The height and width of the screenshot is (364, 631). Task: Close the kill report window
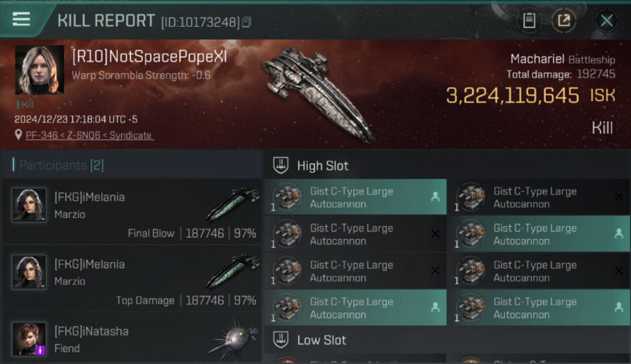coord(606,21)
